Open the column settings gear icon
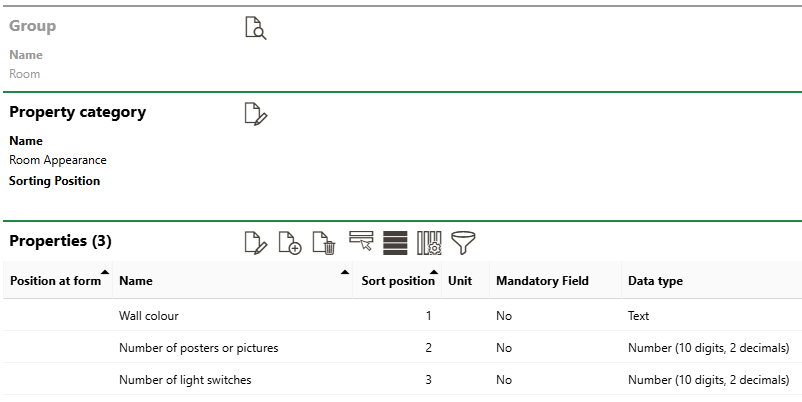The image size is (802, 402). [x=429, y=242]
